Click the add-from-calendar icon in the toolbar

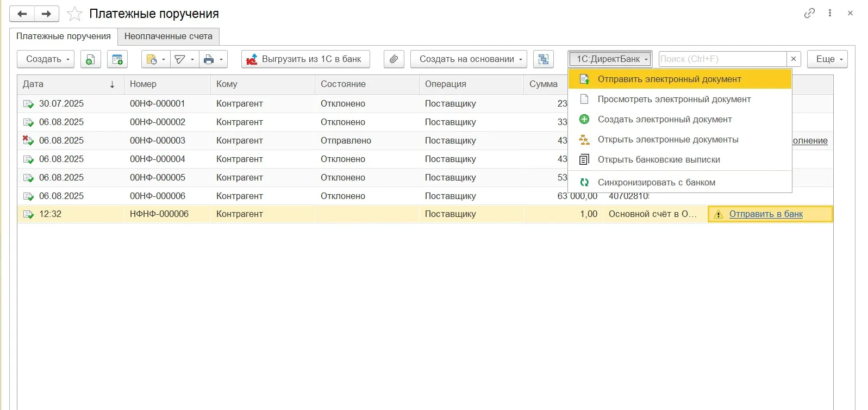pos(117,59)
